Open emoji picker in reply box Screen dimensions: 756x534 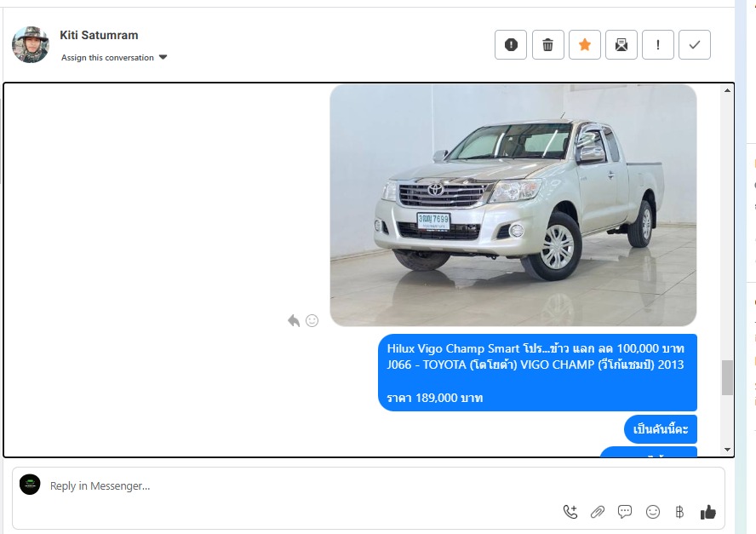point(653,512)
